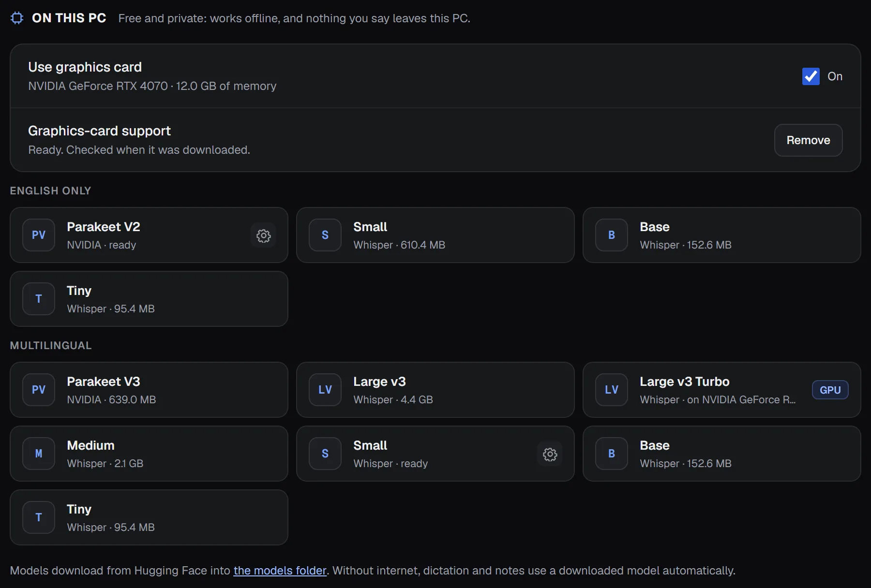Click the S badge on Small Whisper ready

pyautogui.click(x=325, y=454)
